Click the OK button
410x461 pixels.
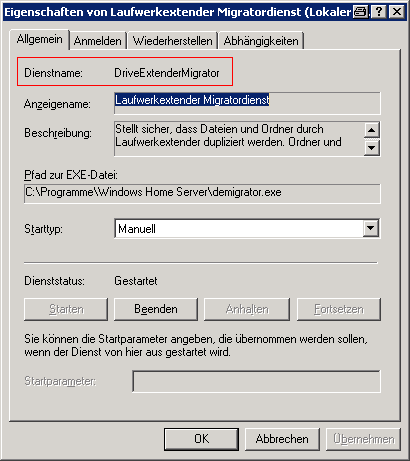201,439
